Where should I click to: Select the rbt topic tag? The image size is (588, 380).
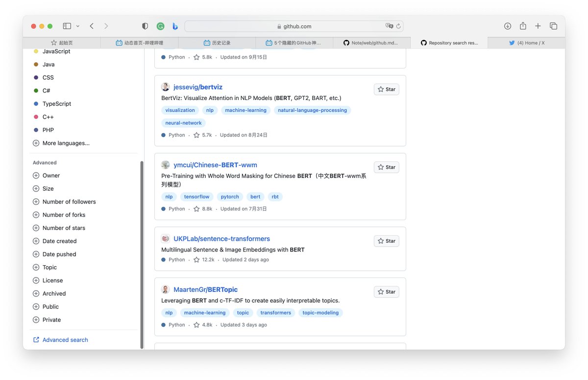click(x=275, y=197)
